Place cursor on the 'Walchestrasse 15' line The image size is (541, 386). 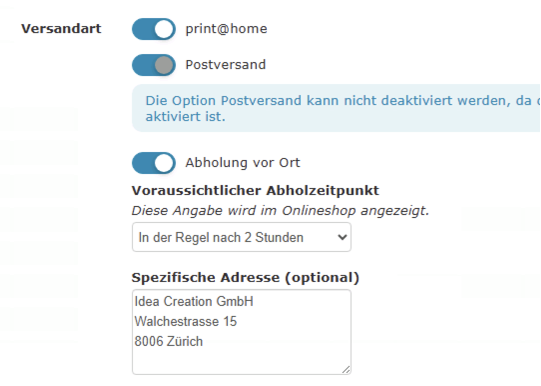[186, 321]
